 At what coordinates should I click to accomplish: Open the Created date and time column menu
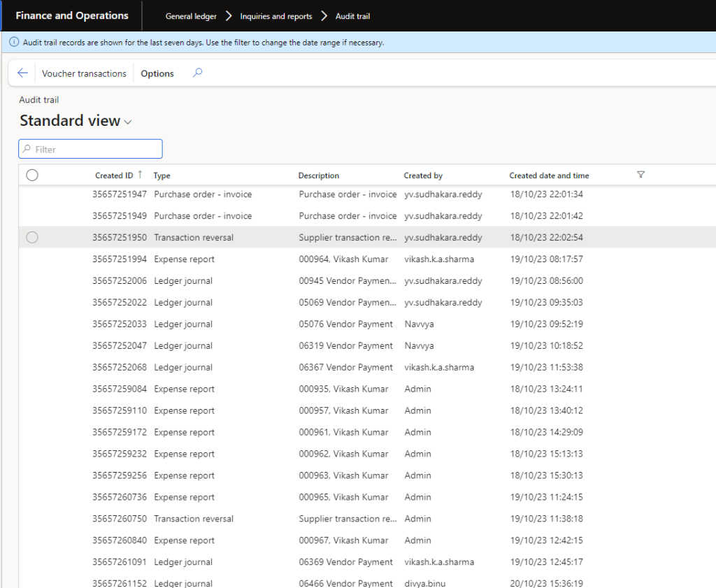(549, 175)
